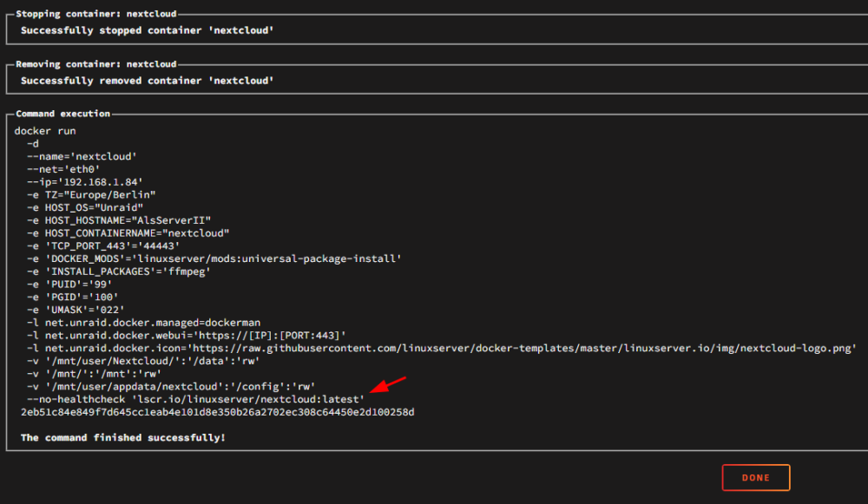Image resolution: width=868 pixels, height=504 pixels.
Task: Click the 'Removing container: nextcloud' heading
Action: (96, 64)
